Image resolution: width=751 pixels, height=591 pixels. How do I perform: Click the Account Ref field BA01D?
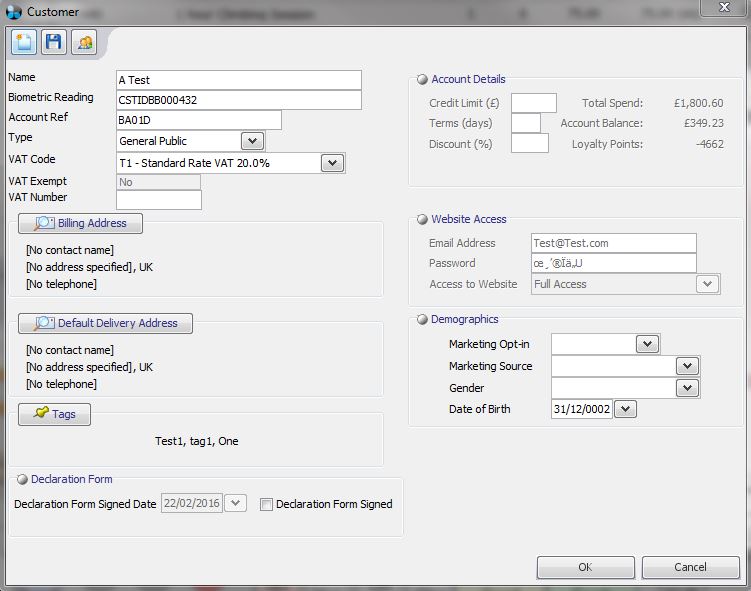[x=199, y=120]
